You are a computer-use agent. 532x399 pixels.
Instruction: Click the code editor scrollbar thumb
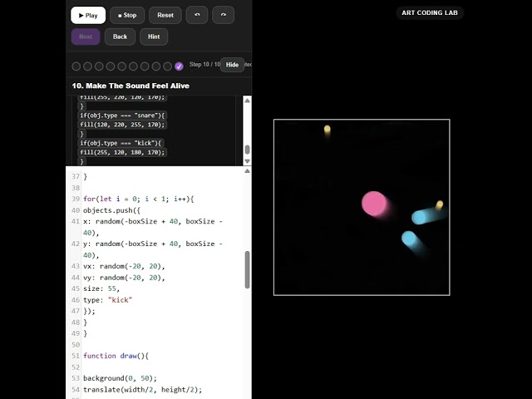(248, 269)
